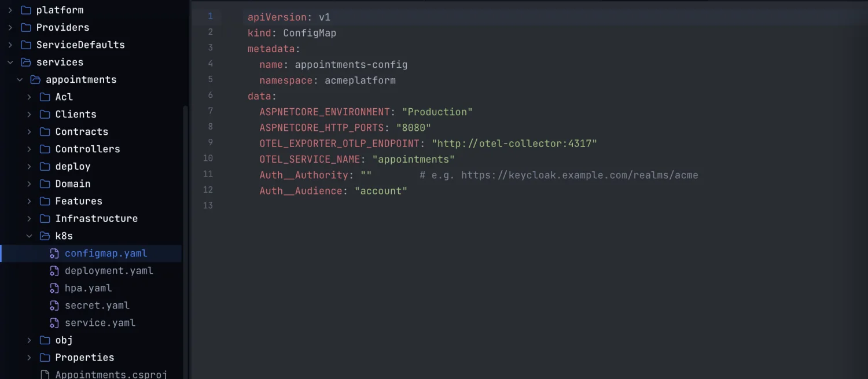Open hpa.yaml from the k8s folder
The image size is (868, 379).
pos(88,288)
